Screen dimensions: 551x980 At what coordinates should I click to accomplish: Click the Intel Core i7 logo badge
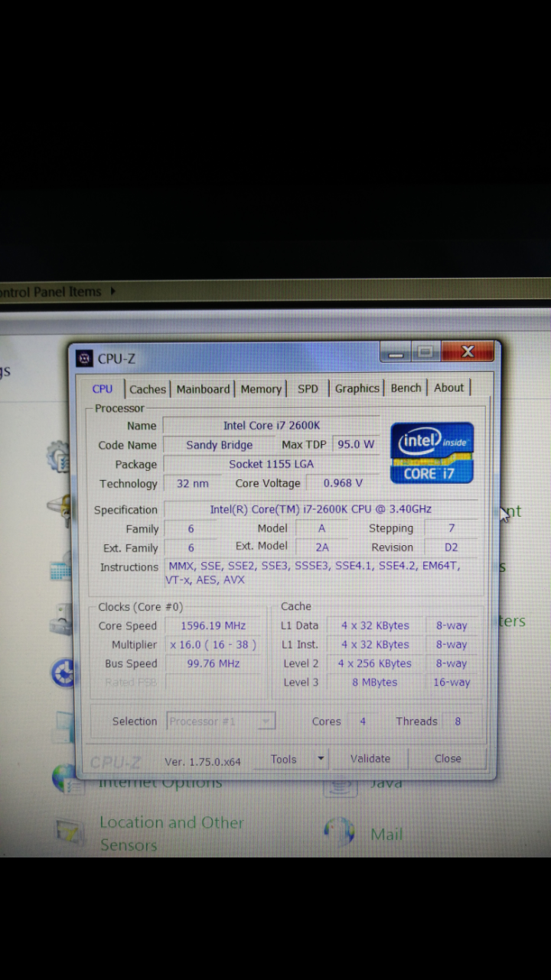tap(432, 452)
